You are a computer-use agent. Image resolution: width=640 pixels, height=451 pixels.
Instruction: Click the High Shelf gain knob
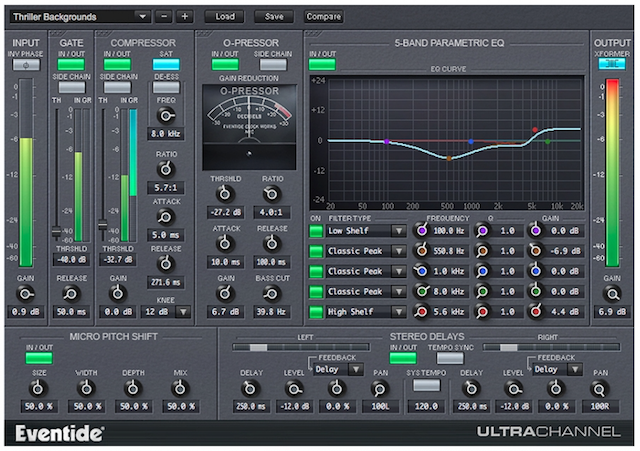click(536, 311)
